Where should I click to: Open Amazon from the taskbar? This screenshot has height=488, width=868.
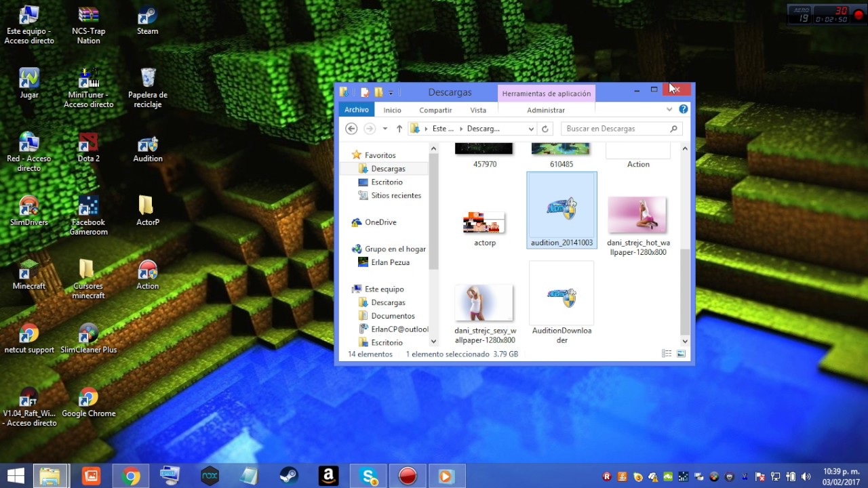tap(328, 476)
